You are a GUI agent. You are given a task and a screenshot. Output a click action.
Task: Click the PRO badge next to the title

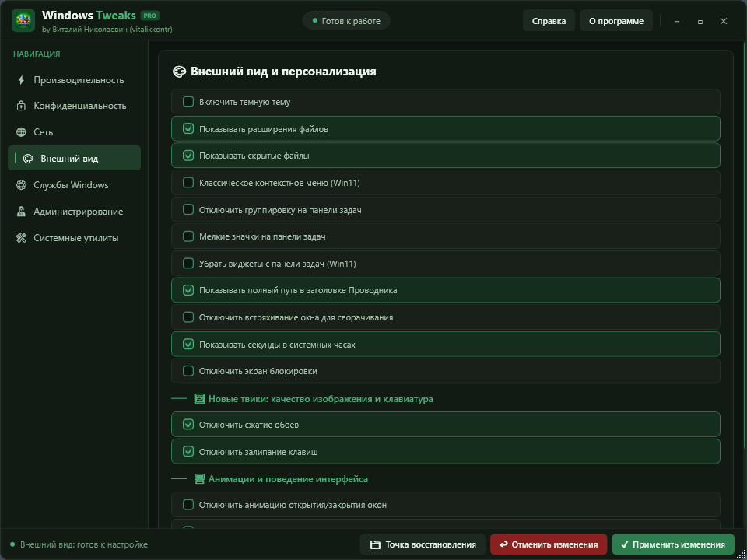coord(150,16)
